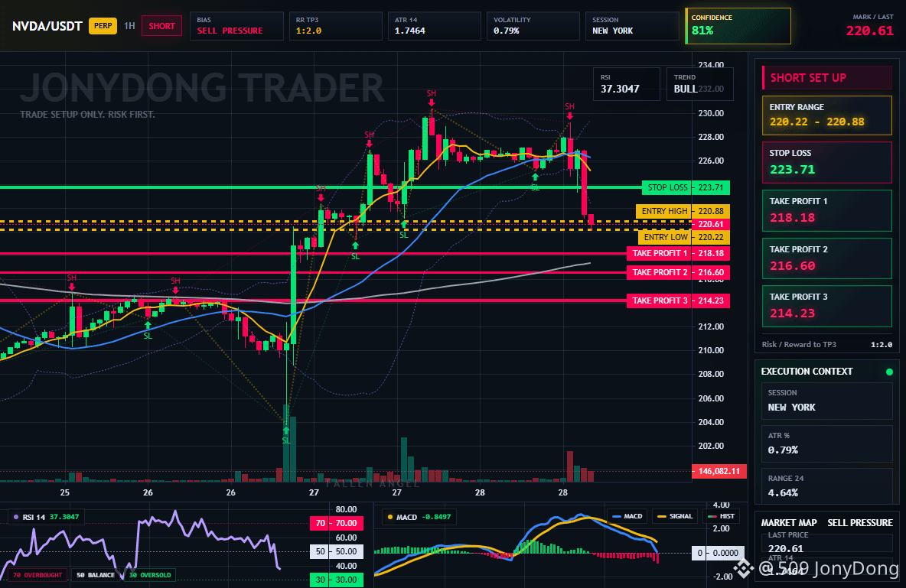Click the red 220.61 current price tag

point(711,224)
